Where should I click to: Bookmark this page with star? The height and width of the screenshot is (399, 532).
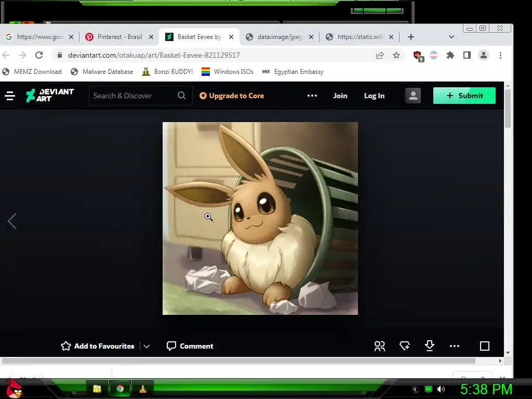[396, 55]
